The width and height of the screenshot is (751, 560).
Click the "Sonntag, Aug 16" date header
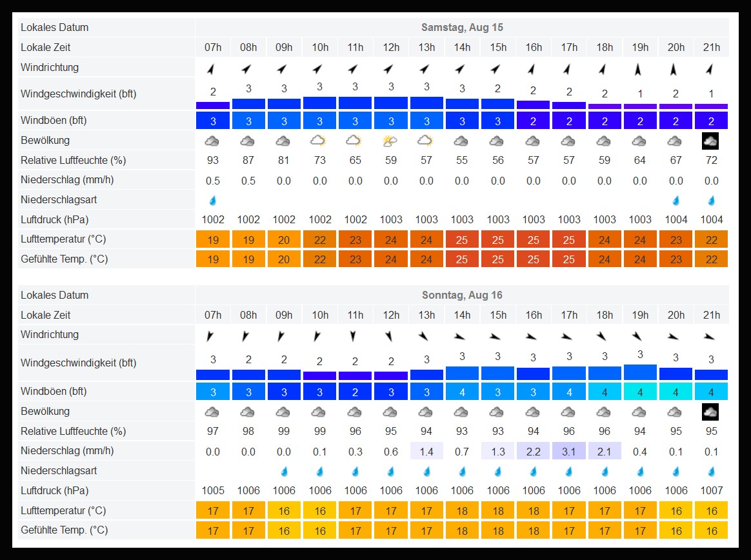point(462,295)
